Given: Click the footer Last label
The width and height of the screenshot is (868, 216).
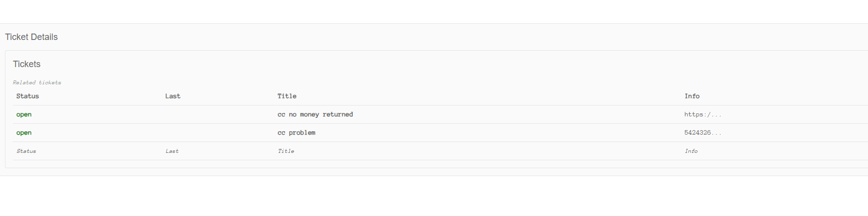Looking at the screenshot, I should (172, 151).
